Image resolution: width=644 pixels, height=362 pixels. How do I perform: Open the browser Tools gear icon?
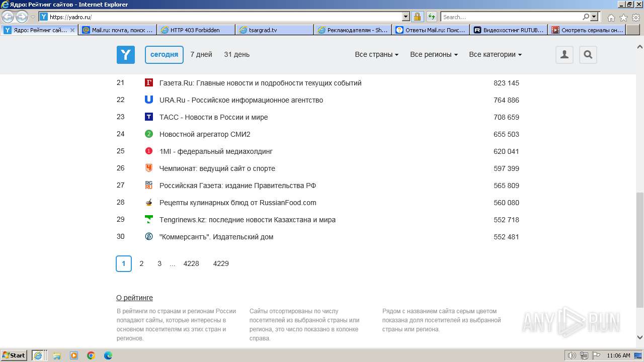tap(636, 18)
